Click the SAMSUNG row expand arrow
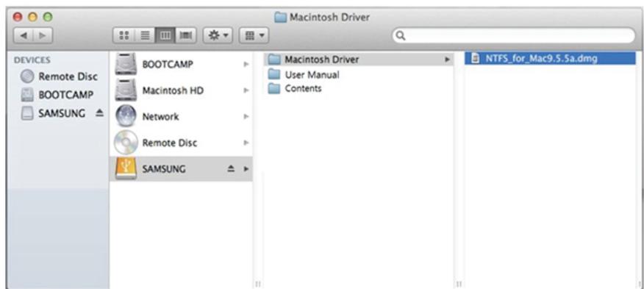This screenshot has width=644, height=289. [246, 169]
